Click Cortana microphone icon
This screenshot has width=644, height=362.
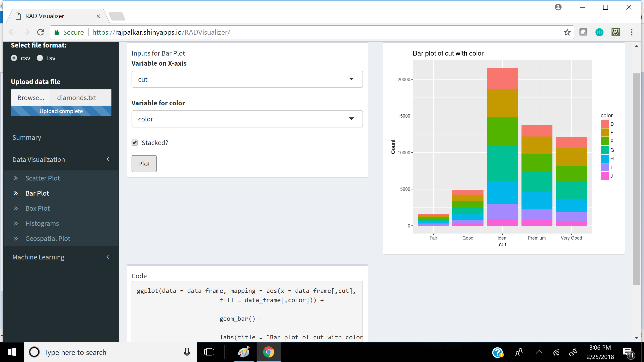point(187,352)
